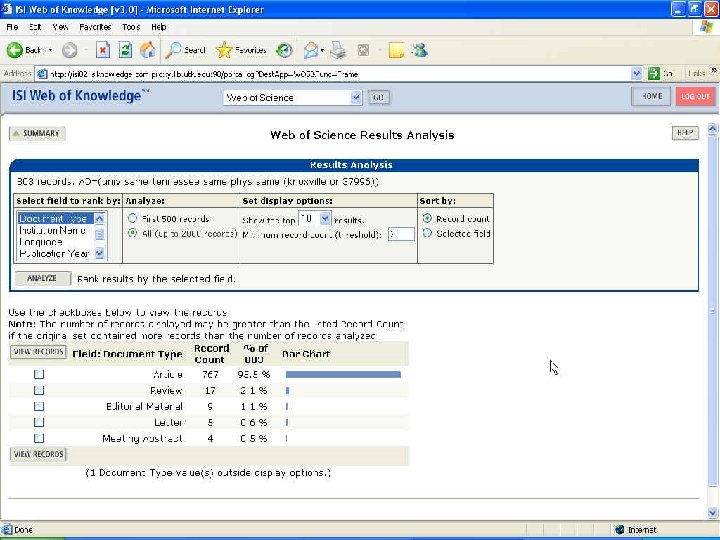Viewport: 720px width, 540px height.
Task: Check the Review row checkbox
Action: (x=39, y=390)
